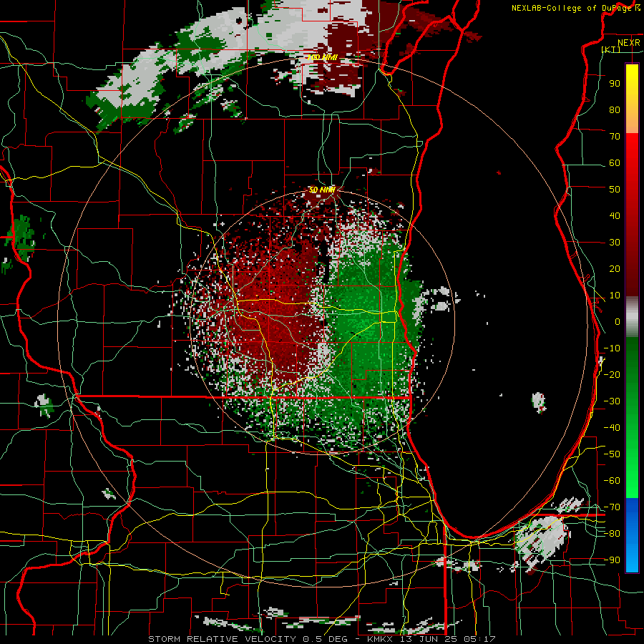Click the positive 30 scale value
Image resolution: width=644 pixels, height=644 pixels.
[x=615, y=243]
